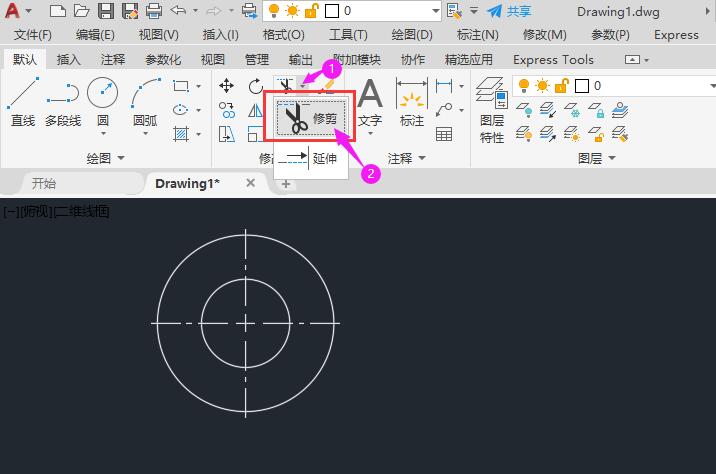Expand the 图层 (Layers) panel

(597, 158)
